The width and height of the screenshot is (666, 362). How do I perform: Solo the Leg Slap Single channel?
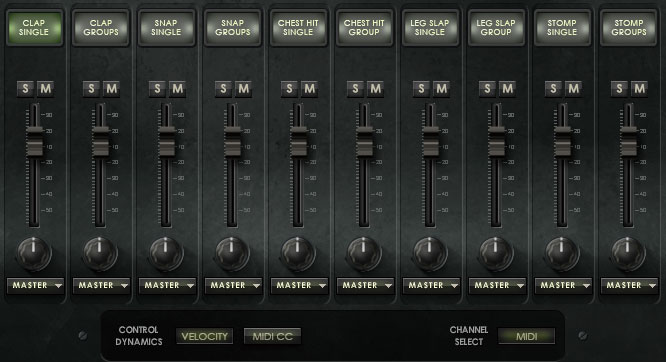pyautogui.click(x=421, y=89)
